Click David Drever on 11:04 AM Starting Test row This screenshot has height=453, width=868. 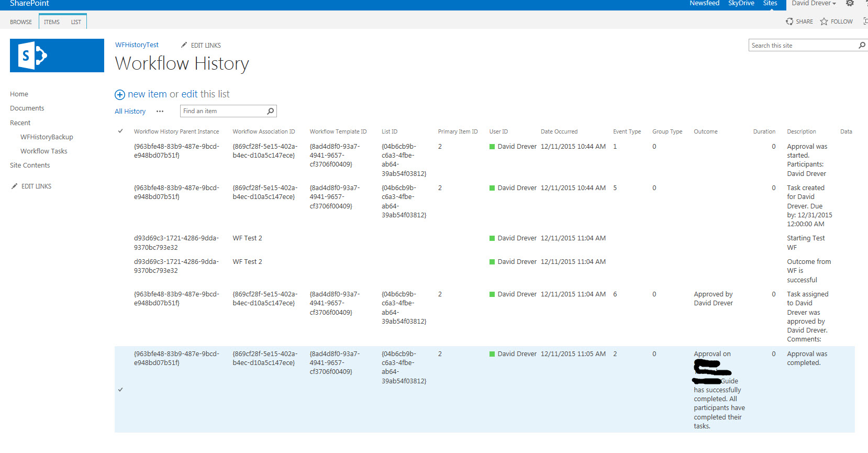[x=517, y=238]
